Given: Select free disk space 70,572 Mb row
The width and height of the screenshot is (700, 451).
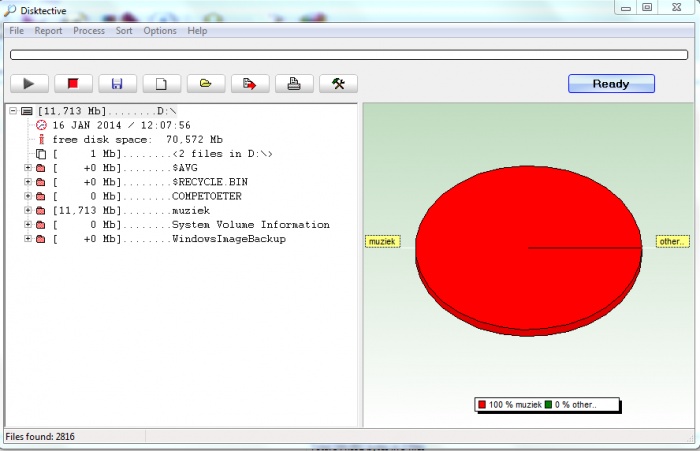Looking at the screenshot, I should pos(138,140).
